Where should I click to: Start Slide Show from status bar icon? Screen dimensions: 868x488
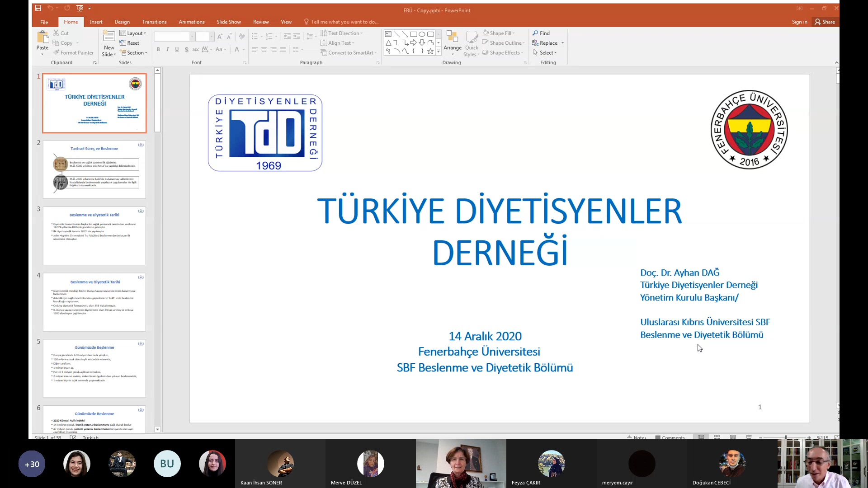coord(749,437)
